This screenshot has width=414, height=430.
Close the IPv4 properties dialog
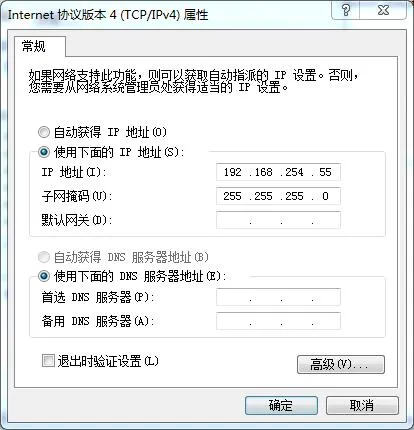point(383,10)
